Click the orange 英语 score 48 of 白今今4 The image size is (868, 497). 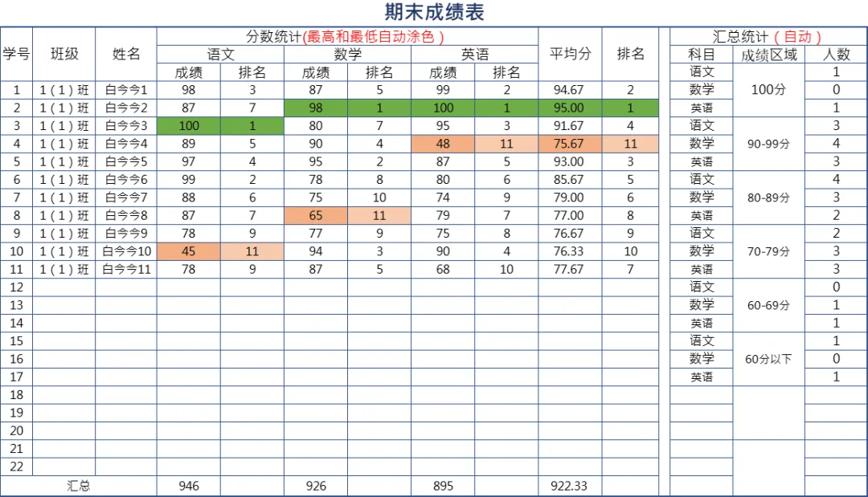click(443, 144)
